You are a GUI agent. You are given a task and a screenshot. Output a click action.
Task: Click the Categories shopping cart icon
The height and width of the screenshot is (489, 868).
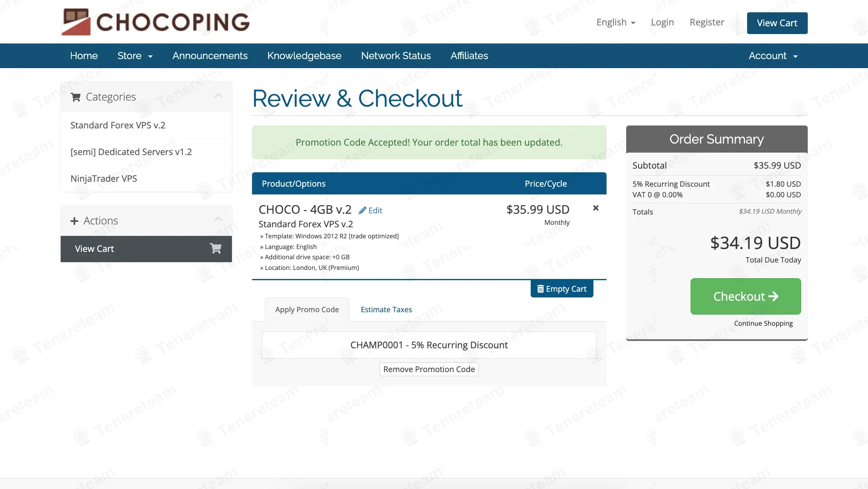(75, 97)
